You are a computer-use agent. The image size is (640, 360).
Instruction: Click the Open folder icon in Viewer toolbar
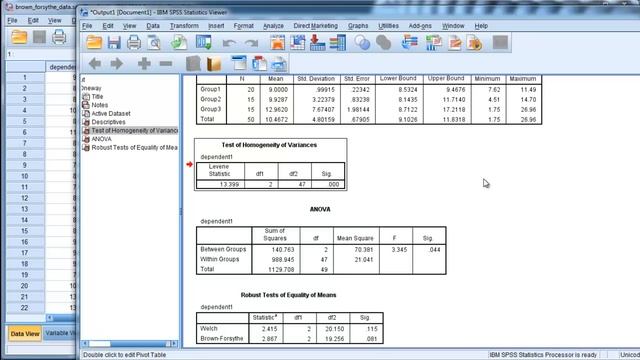(94, 42)
